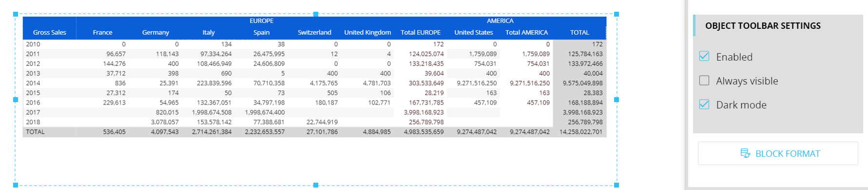
Task: Click the Total EUROPE column header
Action: pyautogui.click(x=421, y=33)
